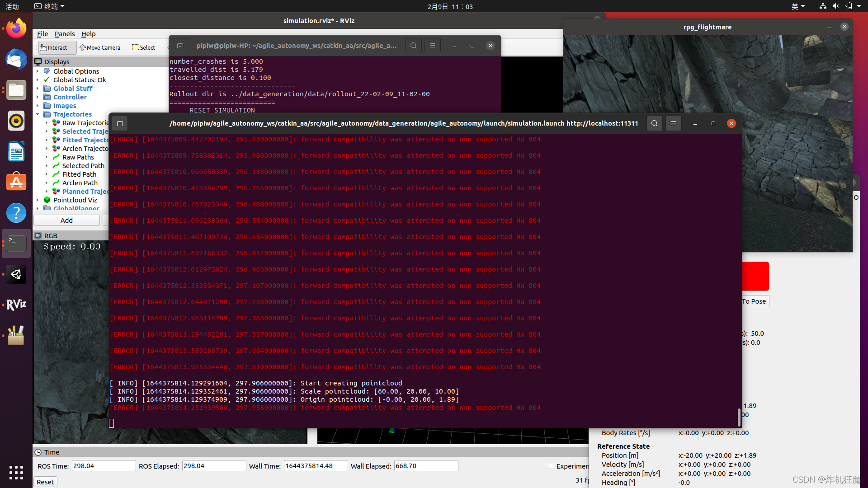Open Thunderbird mail from the dock
Viewport: 868px width, 488px height.
tap(16, 59)
